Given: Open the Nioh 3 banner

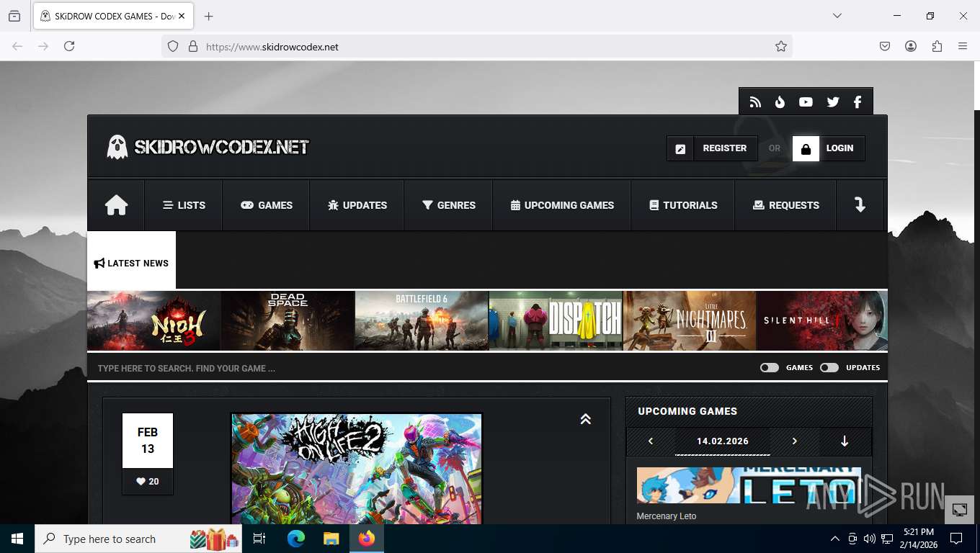Looking at the screenshot, I should [153, 320].
